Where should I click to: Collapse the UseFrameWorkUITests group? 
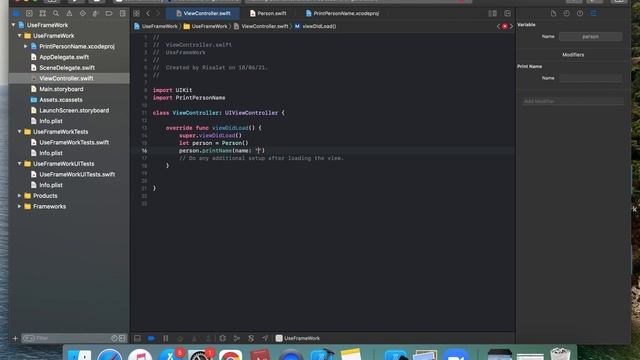19,164
